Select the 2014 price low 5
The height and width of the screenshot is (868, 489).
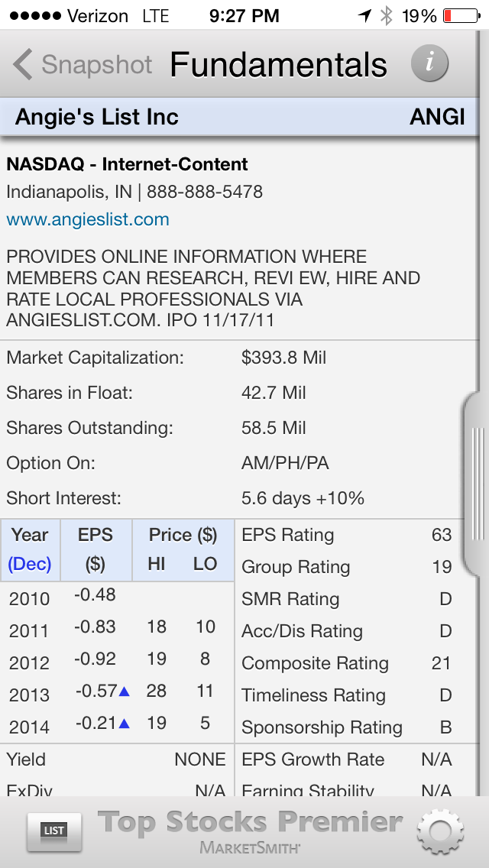(205, 723)
